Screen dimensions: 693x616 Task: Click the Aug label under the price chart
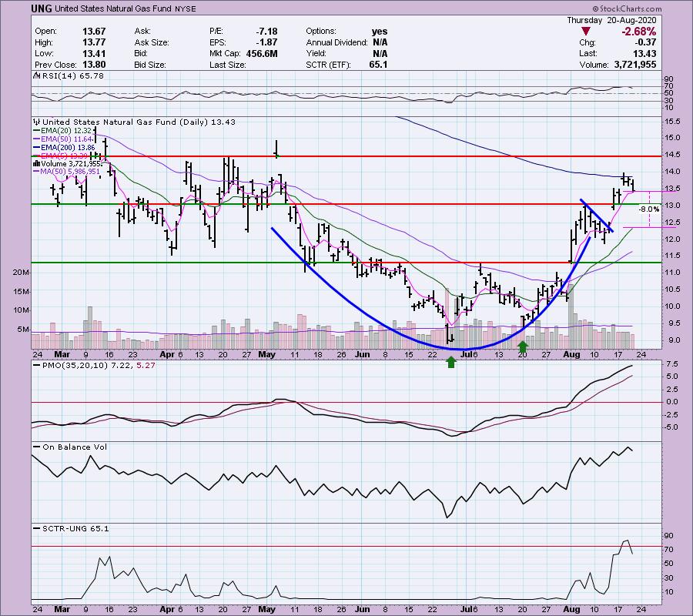coord(572,354)
